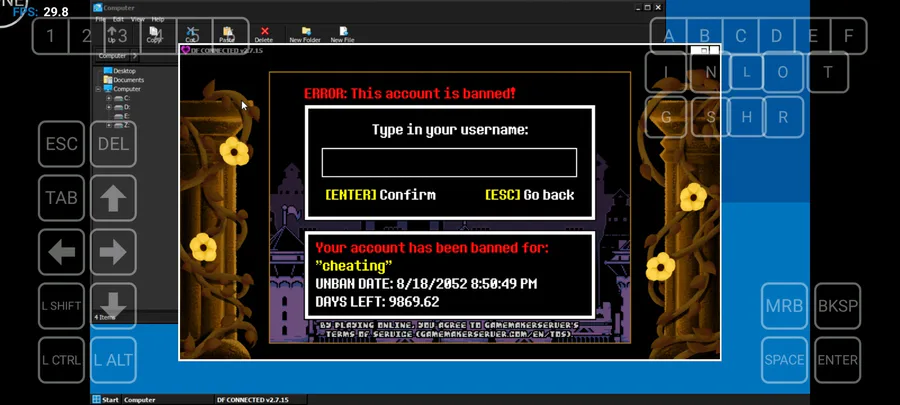
Task: Click the Up toolbar icon in Computer window
Action: click(111, 34)
